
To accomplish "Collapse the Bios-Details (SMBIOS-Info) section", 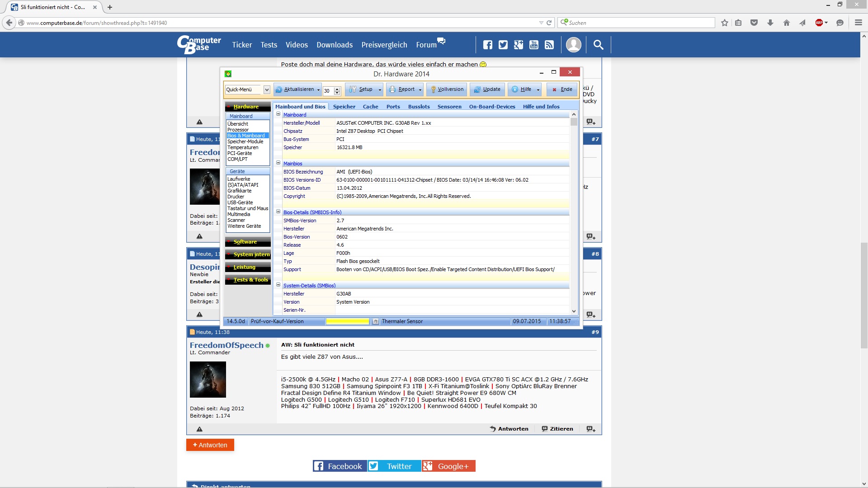I will [x=278, y=211].
